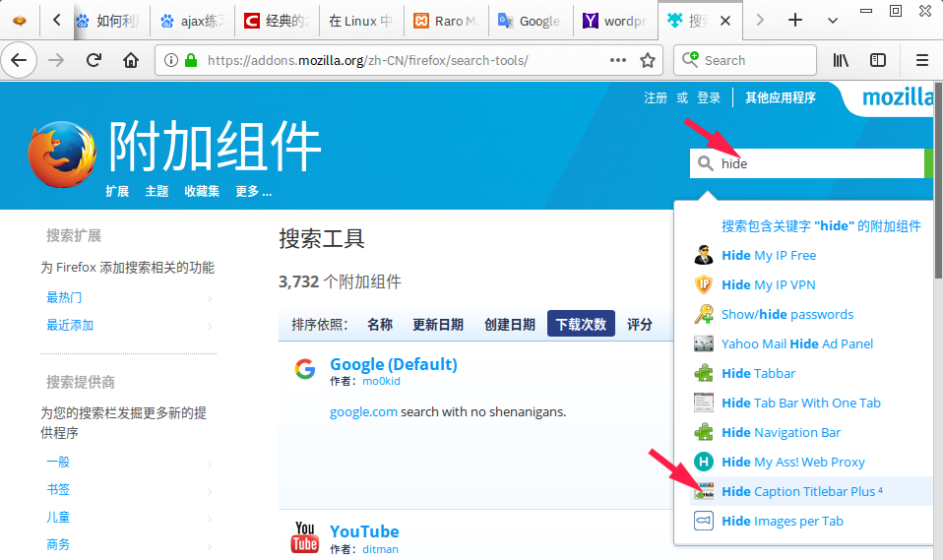This screenshot has width=943, height=560.
Task: Open the 儿童 provider category
Action: (58, 518)
